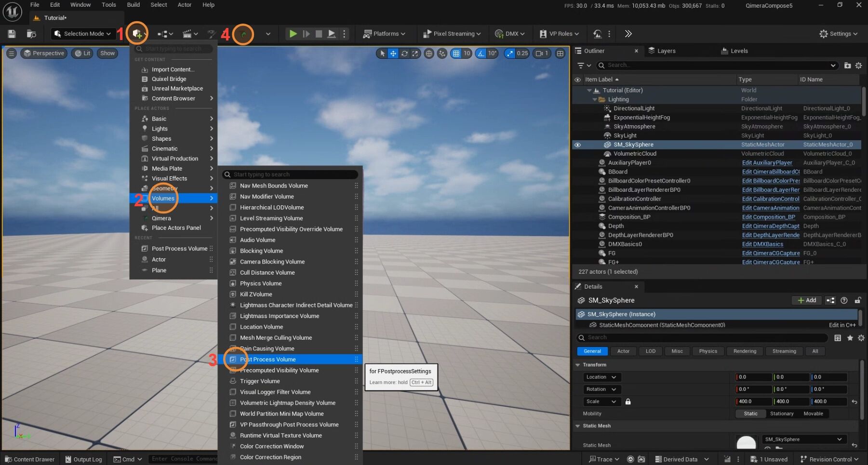Set Mobility to Stationary

[781, 413]
